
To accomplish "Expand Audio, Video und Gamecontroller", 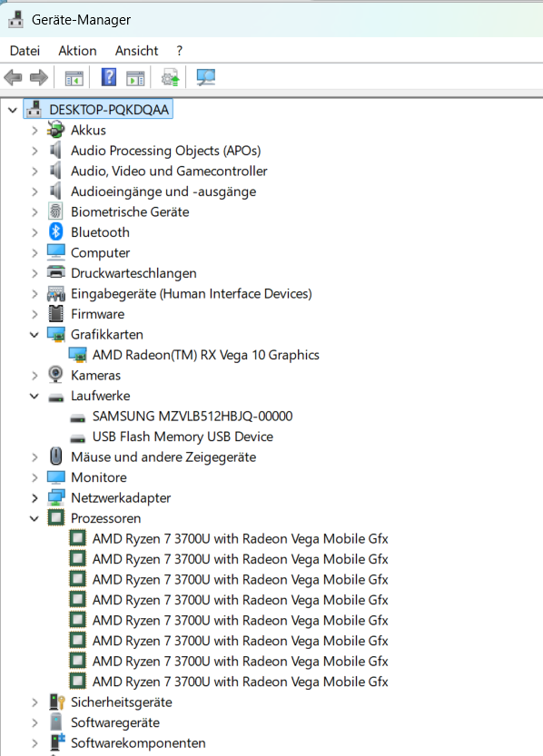I will (35, 172).
